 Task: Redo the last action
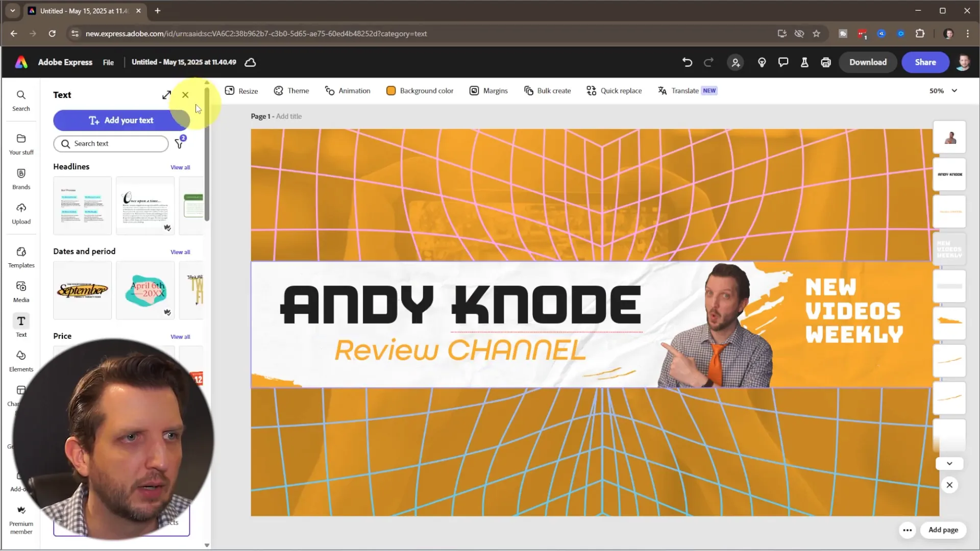tap(708, 62)
